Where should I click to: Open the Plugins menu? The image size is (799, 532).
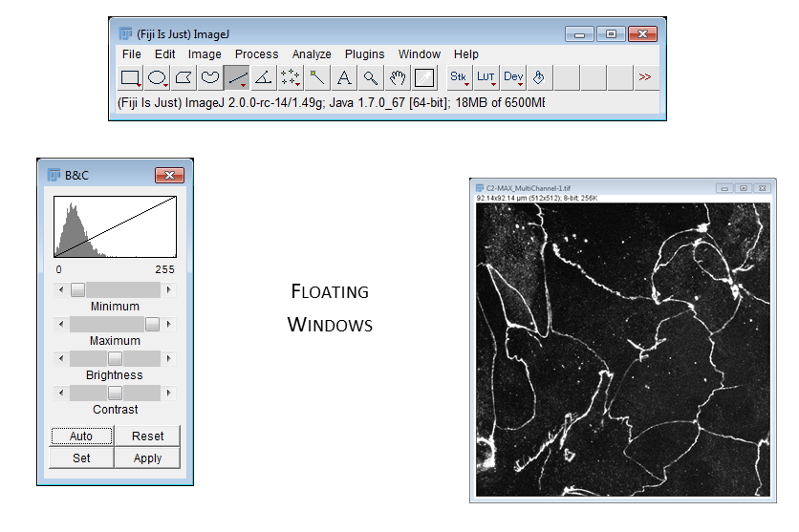(364, 54)
